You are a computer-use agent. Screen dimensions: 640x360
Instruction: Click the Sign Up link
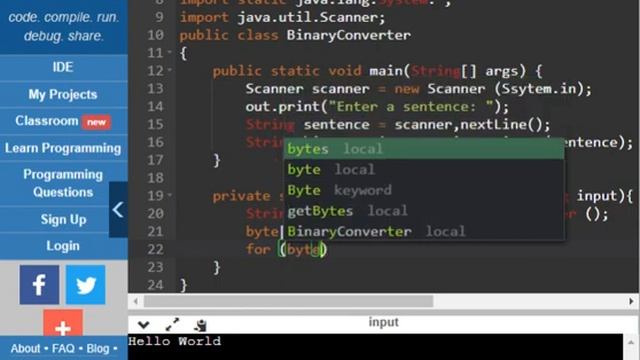(63, 220)
